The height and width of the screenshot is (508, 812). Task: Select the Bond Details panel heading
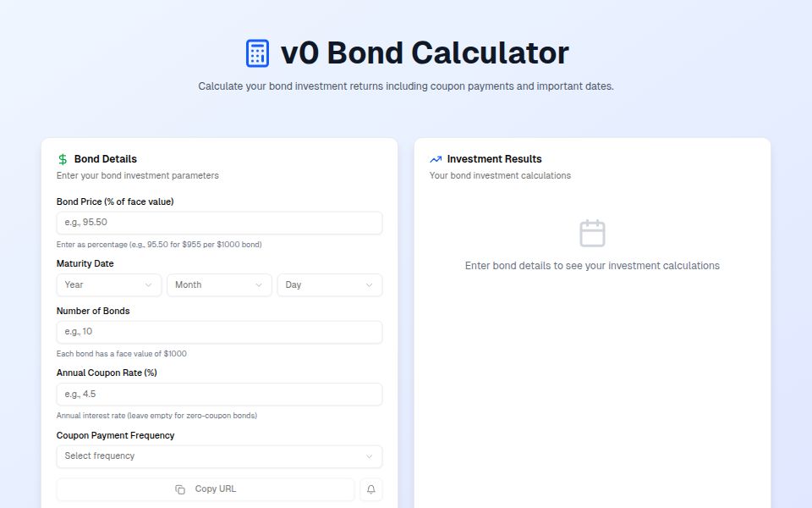pos(106,158)
